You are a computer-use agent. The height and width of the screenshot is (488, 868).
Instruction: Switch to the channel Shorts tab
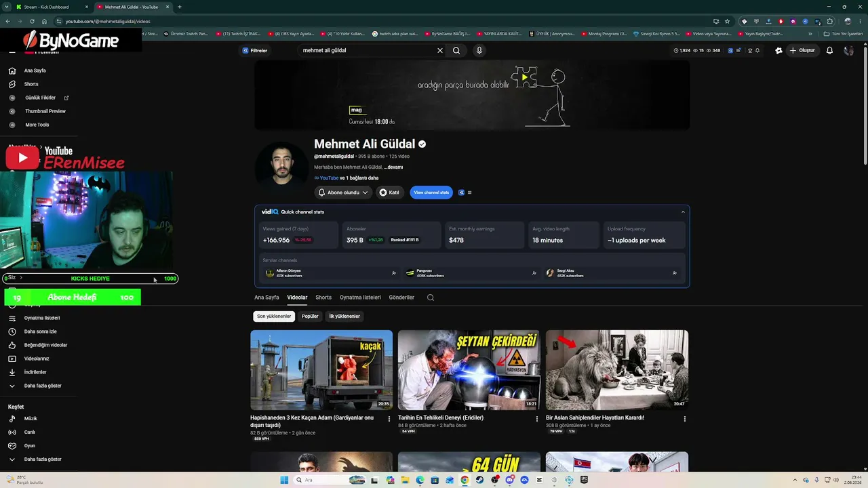pos(323,298)
